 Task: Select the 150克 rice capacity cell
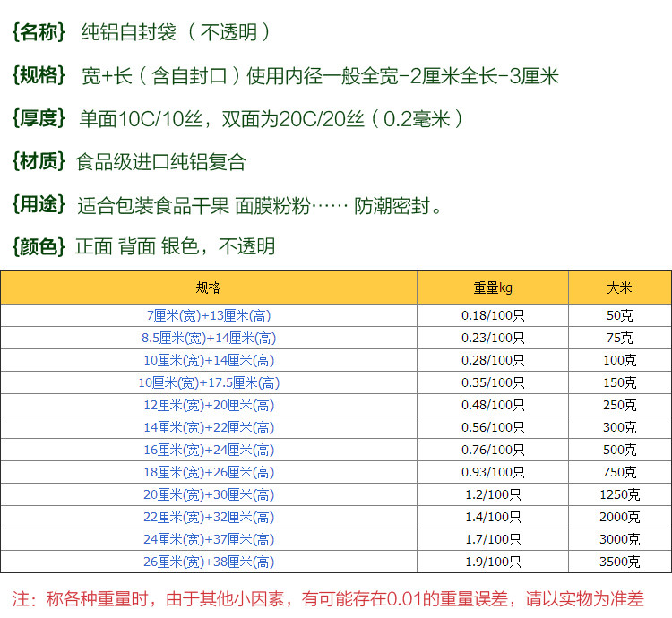coord(620,382)
